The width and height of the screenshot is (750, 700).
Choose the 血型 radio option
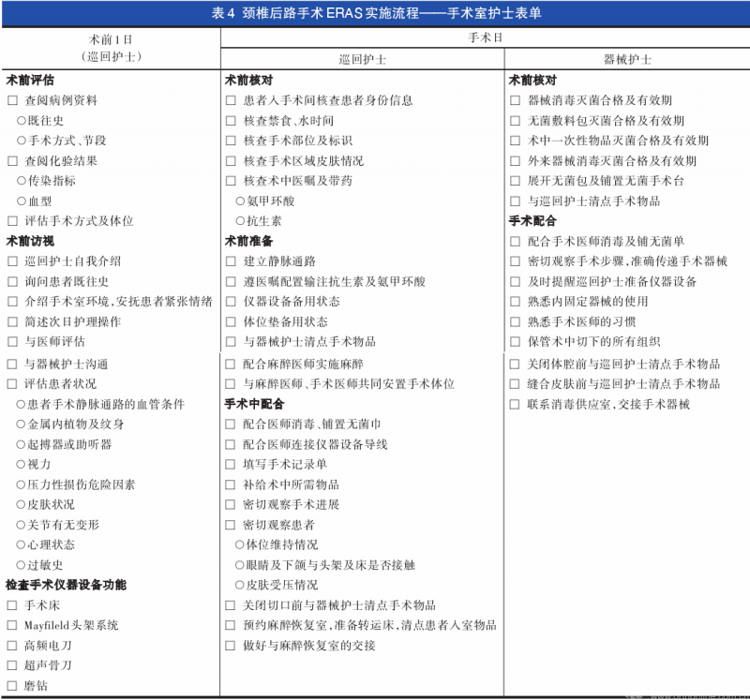tap(22, 201)
